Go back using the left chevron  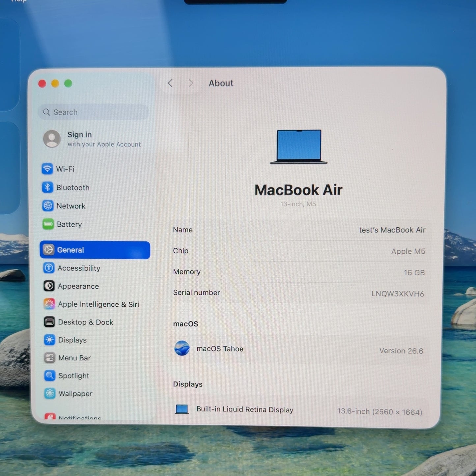[x=170, y=83]
